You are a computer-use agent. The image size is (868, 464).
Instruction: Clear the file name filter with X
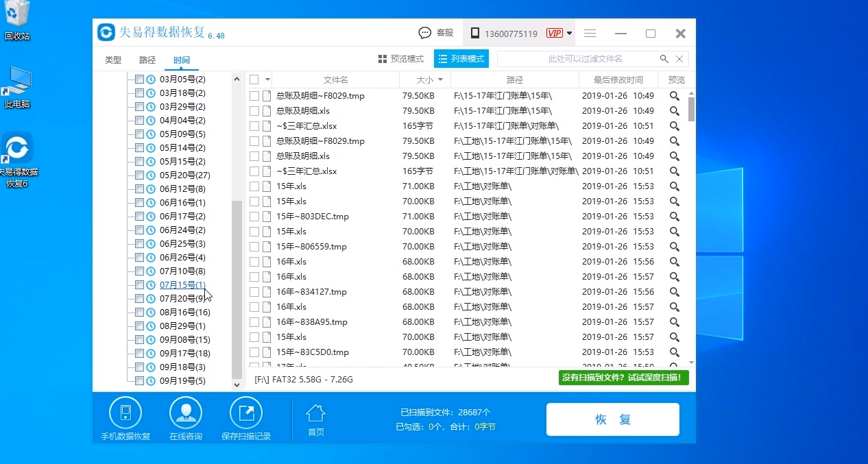click(x=679, y=59)
